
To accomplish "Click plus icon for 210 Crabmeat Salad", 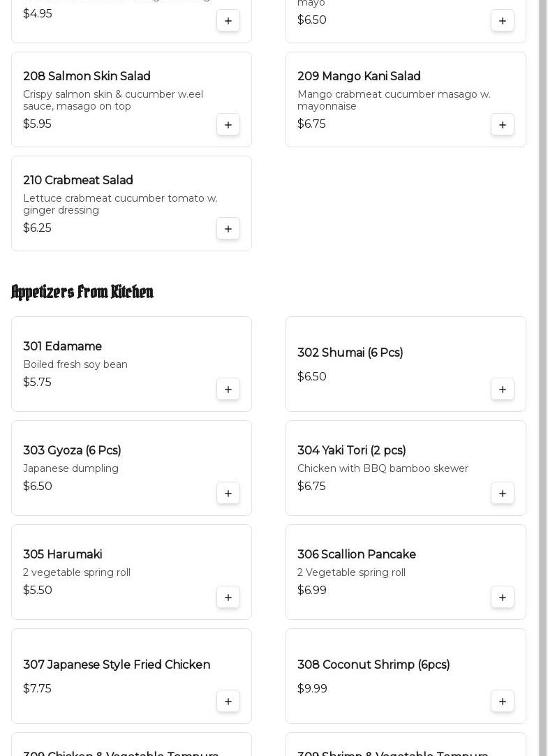I will (x=228, y=229).
